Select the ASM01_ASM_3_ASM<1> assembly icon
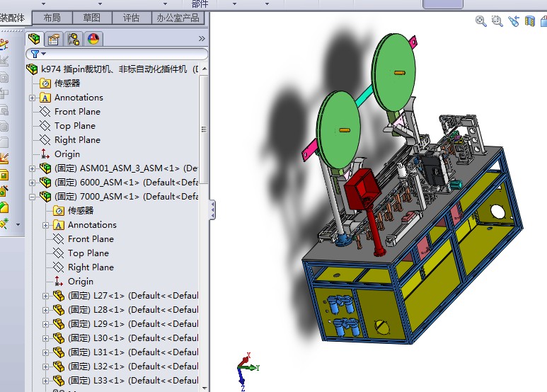The image size is (547, 392). (45, 168)
